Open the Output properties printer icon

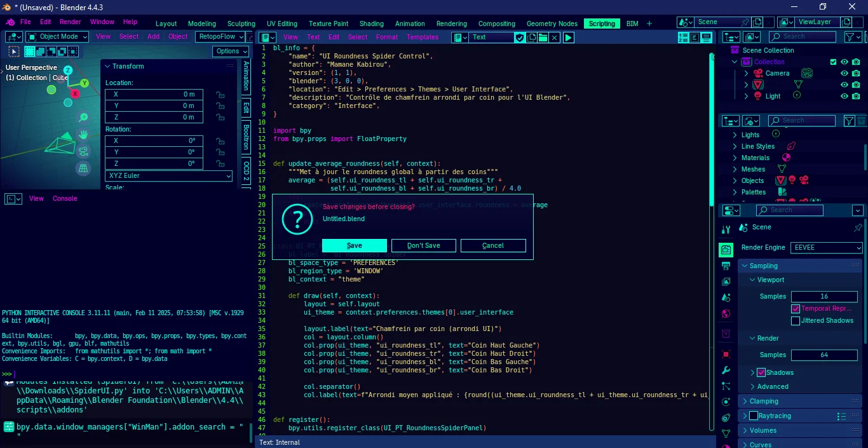[726, 266]
